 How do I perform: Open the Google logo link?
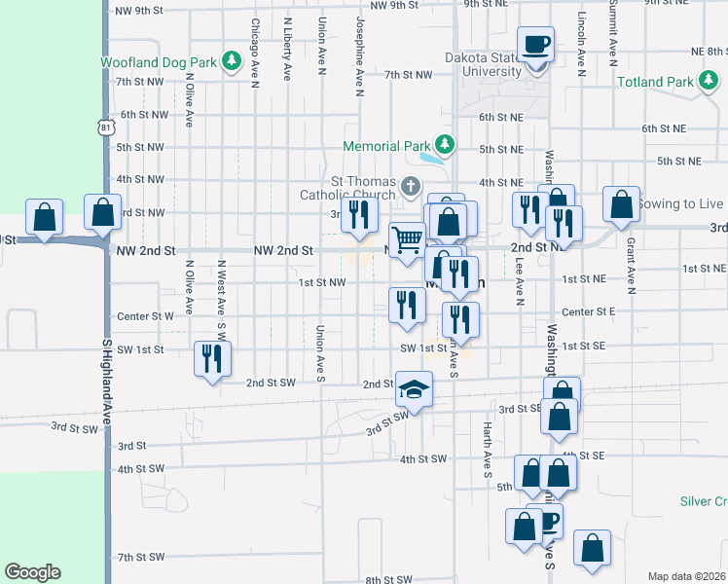pos(33,572)
